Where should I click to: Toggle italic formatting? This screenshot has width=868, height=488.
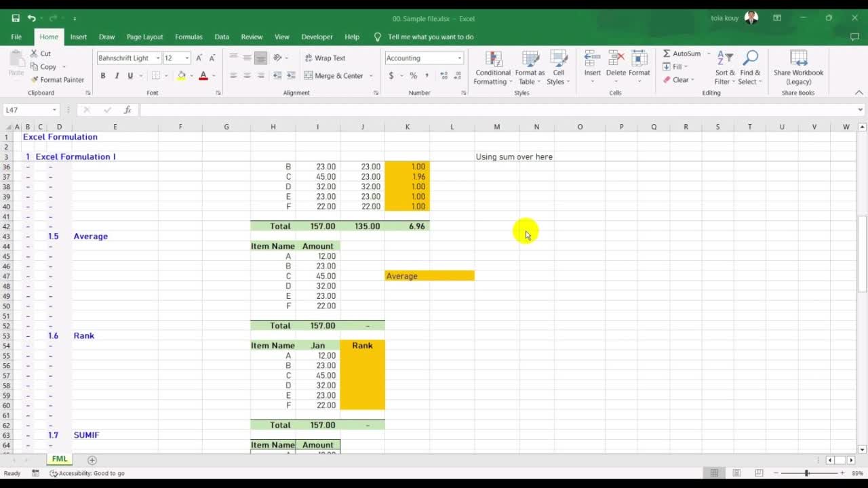click(x=115, y=76)
